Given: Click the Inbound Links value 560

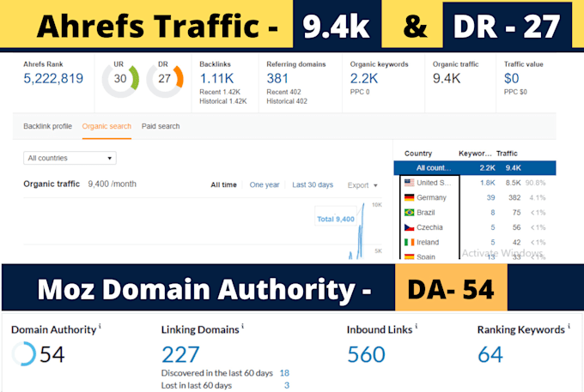Looking at the screenshot, I should pyautogui.click(x=366, y=354).
